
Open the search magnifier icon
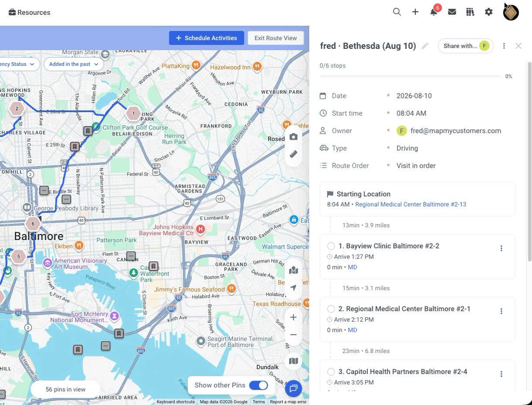pyautogui.click(x=397, y=12)
